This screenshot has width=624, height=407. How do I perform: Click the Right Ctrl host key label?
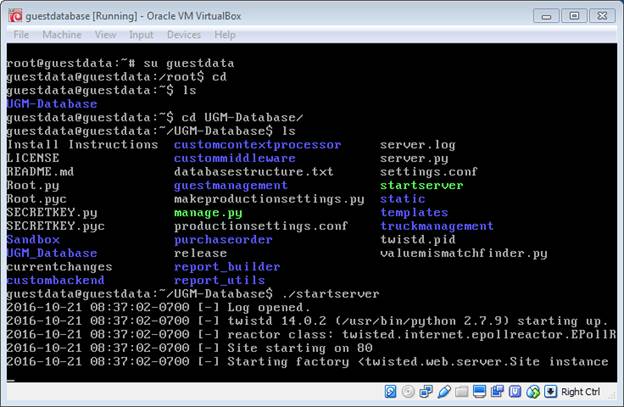click(581, 392)
